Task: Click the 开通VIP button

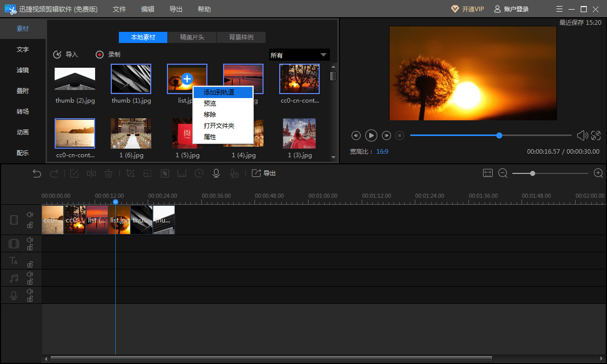Action: [467, 9]
